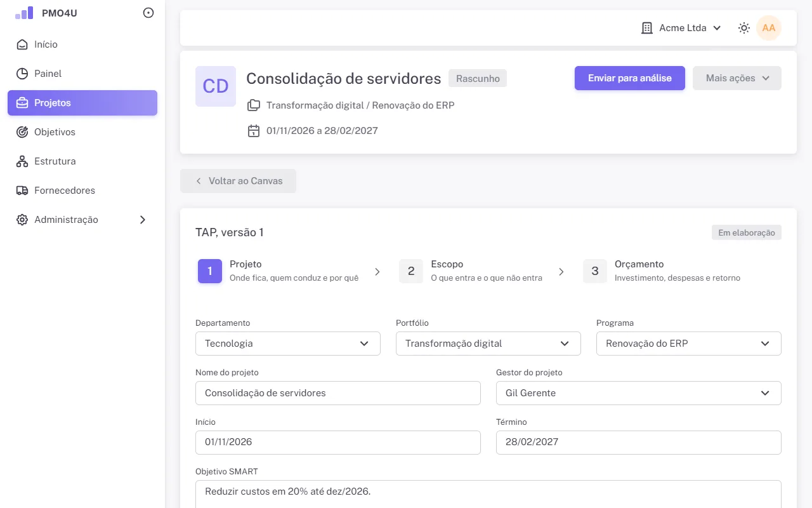812x508 pixels.
Task: Click the Término date field
Action: pos(639,443)
